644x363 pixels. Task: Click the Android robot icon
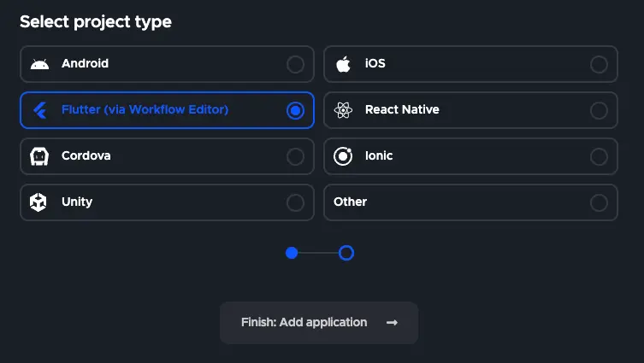[39, 64]
